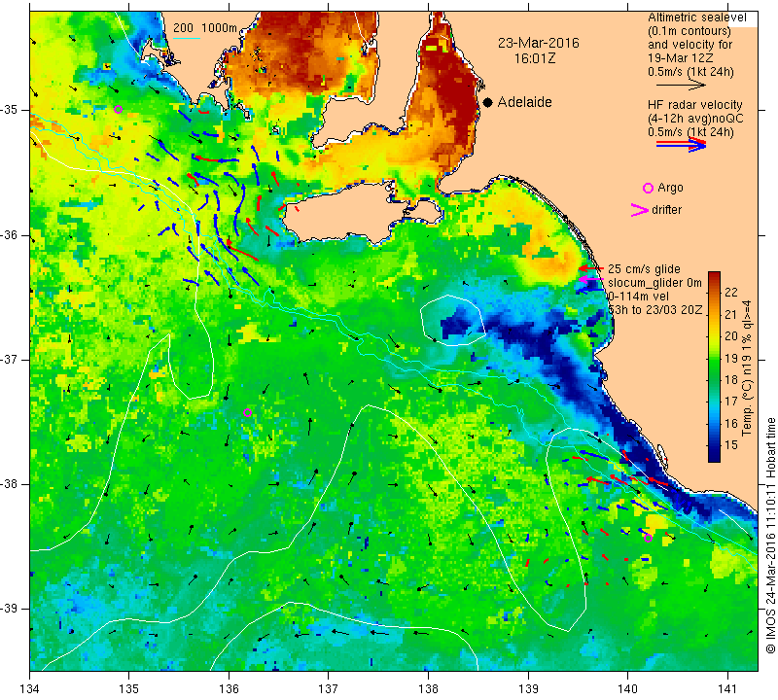Click the closed sea-level contour around the cold eddy
778x700 pixels.
click(x=452, y=320)
